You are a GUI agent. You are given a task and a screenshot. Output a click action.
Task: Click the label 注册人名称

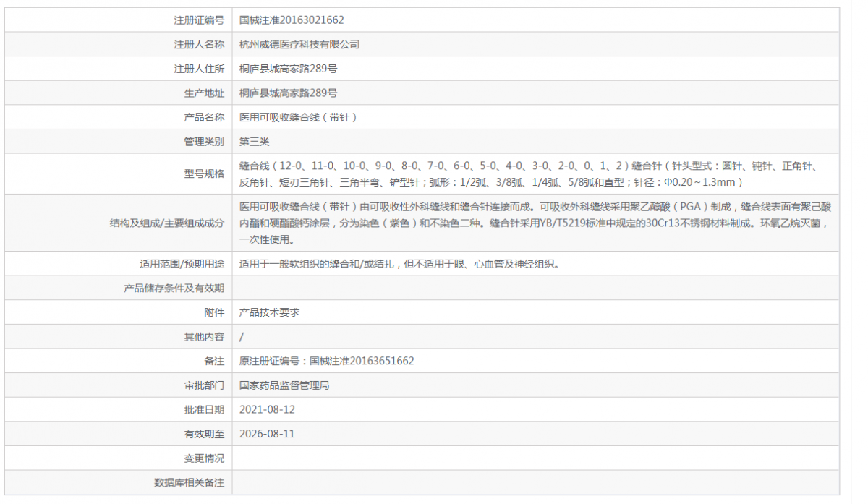200,44
